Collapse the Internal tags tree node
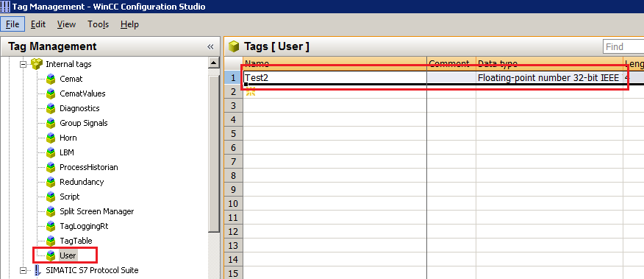This screenshot has width=644, height=279. [23, 64]
